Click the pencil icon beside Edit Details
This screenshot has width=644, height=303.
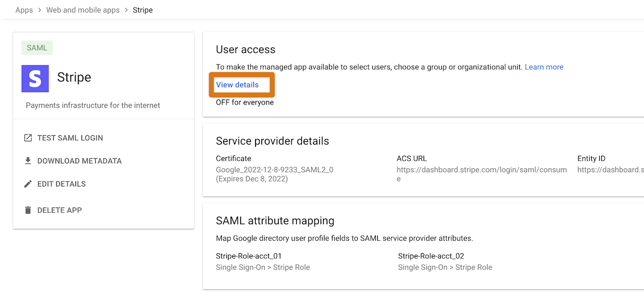28,184
